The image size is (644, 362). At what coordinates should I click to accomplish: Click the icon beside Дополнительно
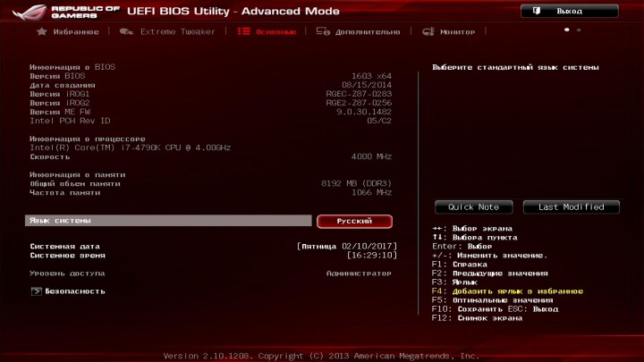point(323,31)
